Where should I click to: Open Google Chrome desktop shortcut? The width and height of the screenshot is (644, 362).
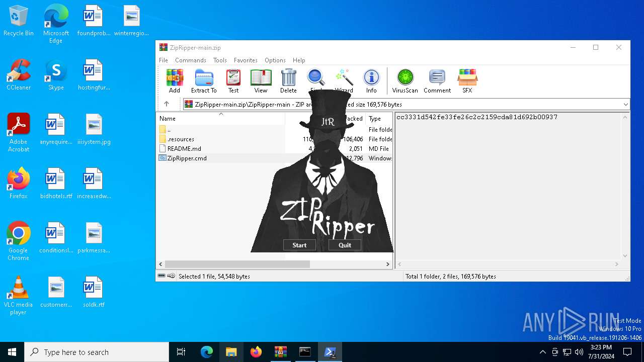[19, 241]
